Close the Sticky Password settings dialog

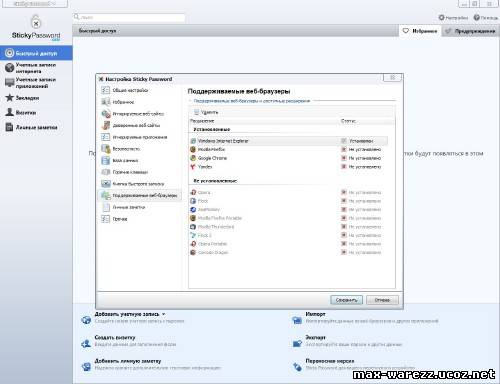click(392, 78)
